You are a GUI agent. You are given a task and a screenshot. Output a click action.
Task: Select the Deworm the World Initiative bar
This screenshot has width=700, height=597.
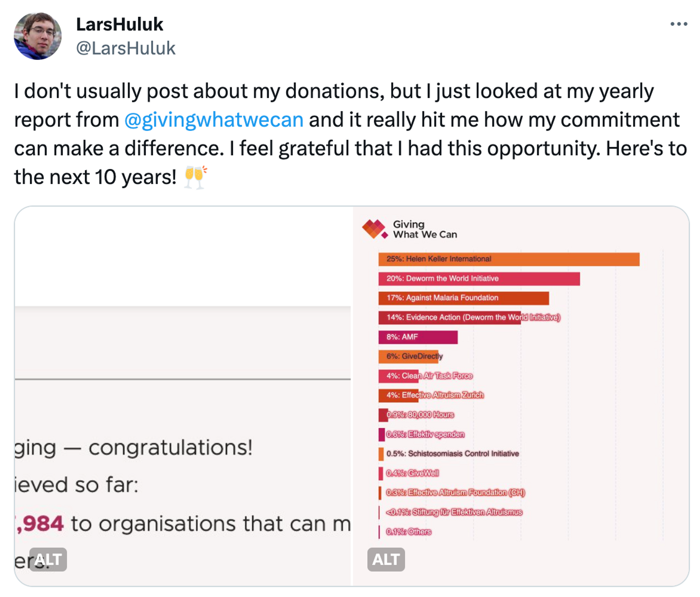coord(480,279)
